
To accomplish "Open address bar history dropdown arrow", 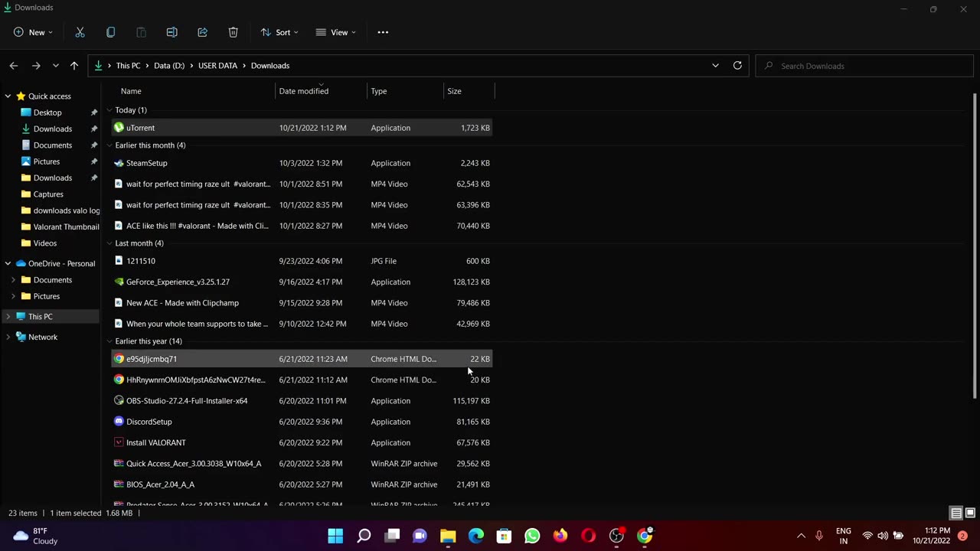I will [715, 65].
